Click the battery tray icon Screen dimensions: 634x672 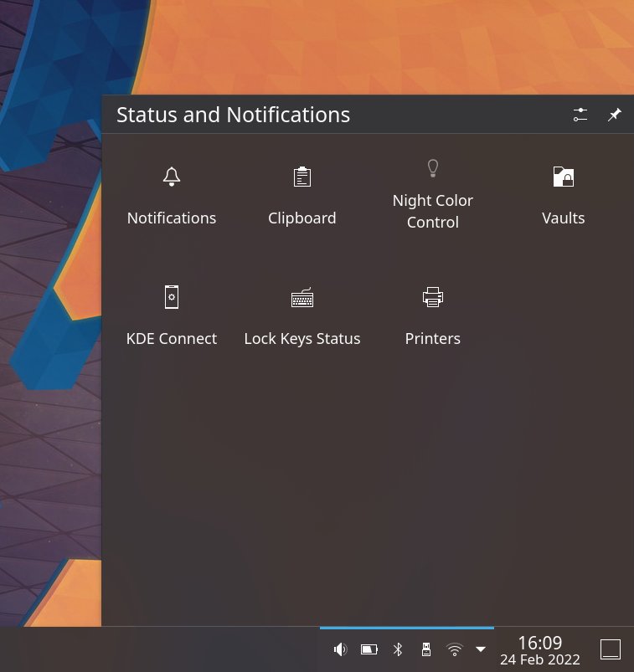[369, 649]
